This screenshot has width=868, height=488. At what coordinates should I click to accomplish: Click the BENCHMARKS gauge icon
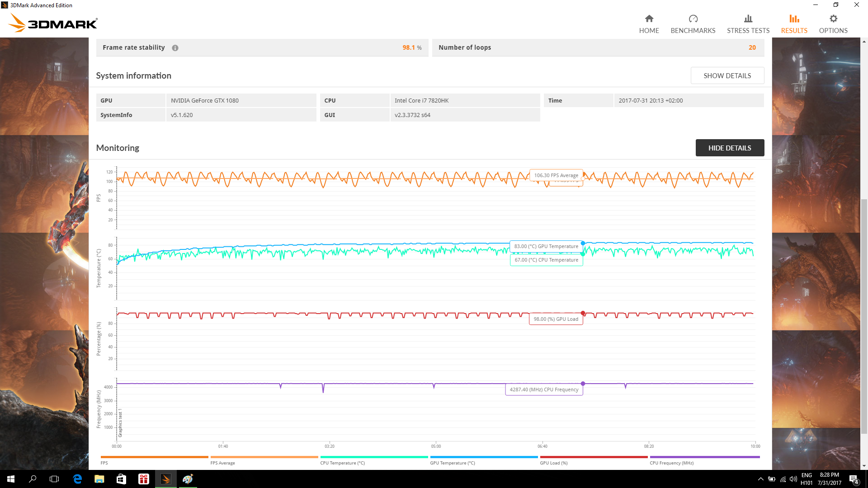coord(693,19)
